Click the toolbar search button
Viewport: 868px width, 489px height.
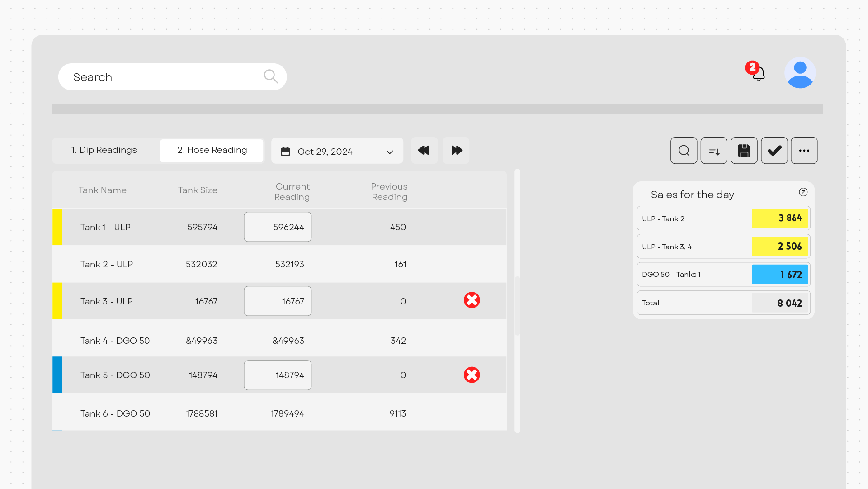coord(684,150)
